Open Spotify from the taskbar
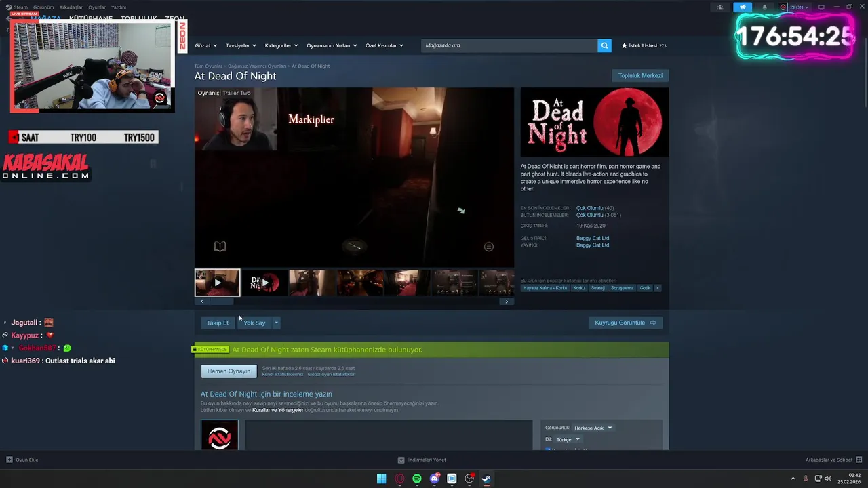Image resolution: width=868 pixels, height=488 pixels. (x=417, y=479)
